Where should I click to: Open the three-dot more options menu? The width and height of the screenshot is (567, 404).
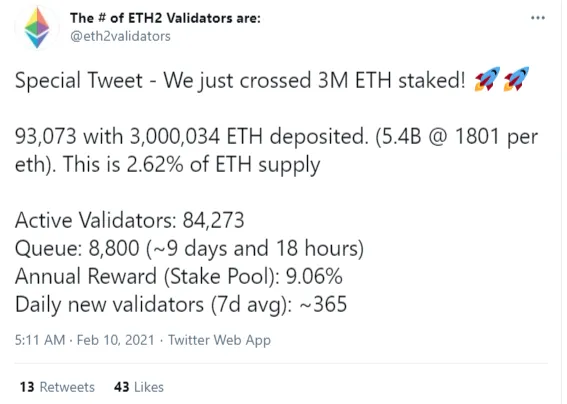coord(538,17)
